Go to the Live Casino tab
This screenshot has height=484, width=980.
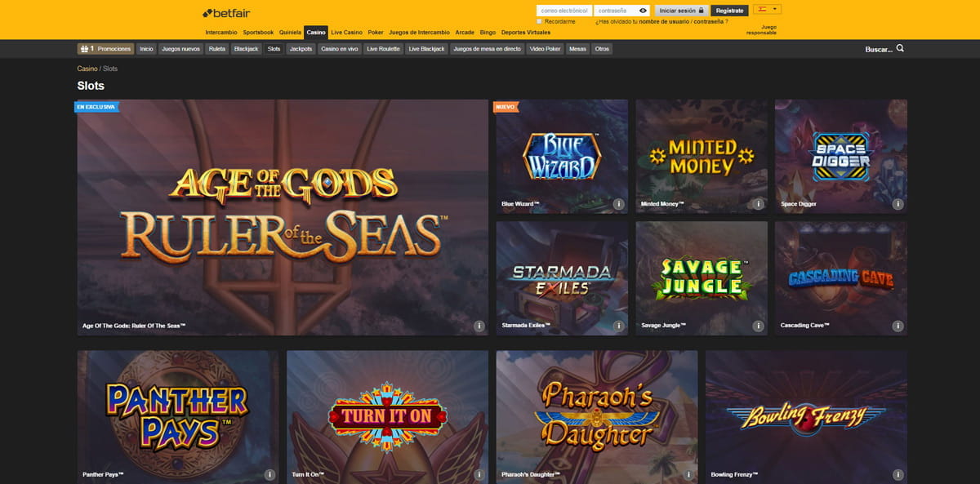pyautogui.click(x=346, y=33)
